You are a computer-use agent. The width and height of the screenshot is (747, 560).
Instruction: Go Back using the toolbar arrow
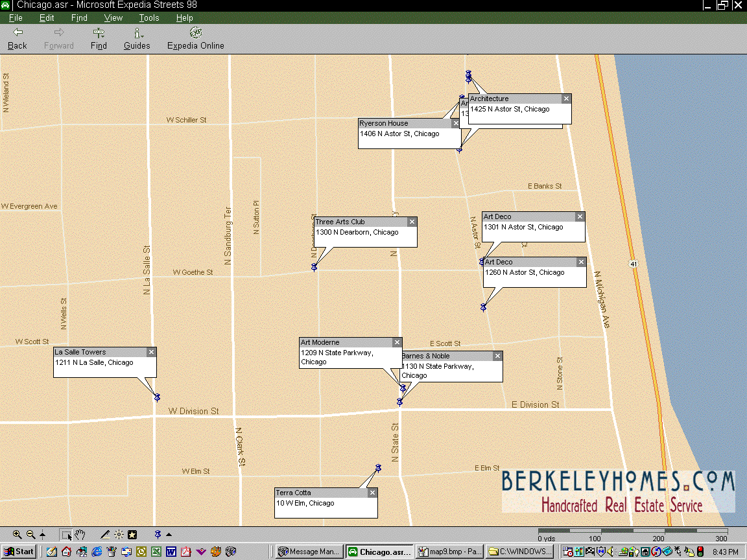click(x=18, y=38)
